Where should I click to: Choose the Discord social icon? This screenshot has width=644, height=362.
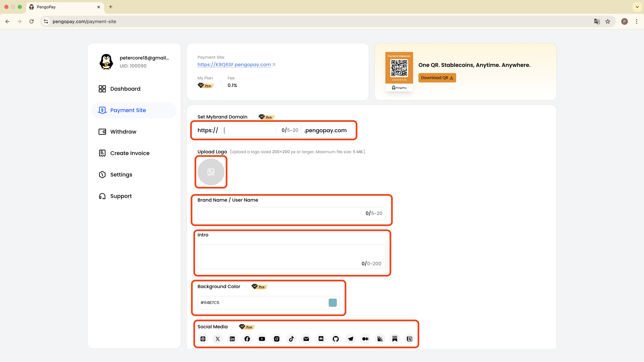pos(321,339)
